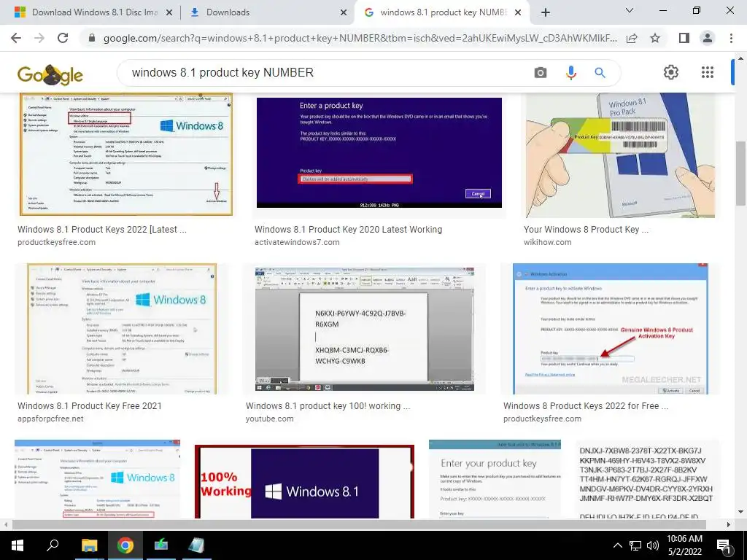Search by image with camera icon
Image resolution: width=747 pixels, height=560 pixels.
(x=541, y=72)
